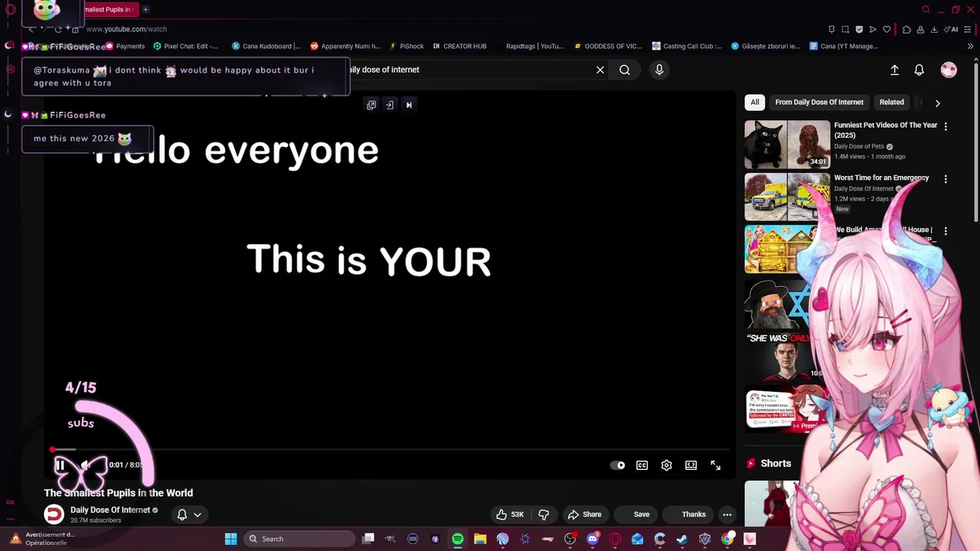Select the All filter chip

point(755,102)
